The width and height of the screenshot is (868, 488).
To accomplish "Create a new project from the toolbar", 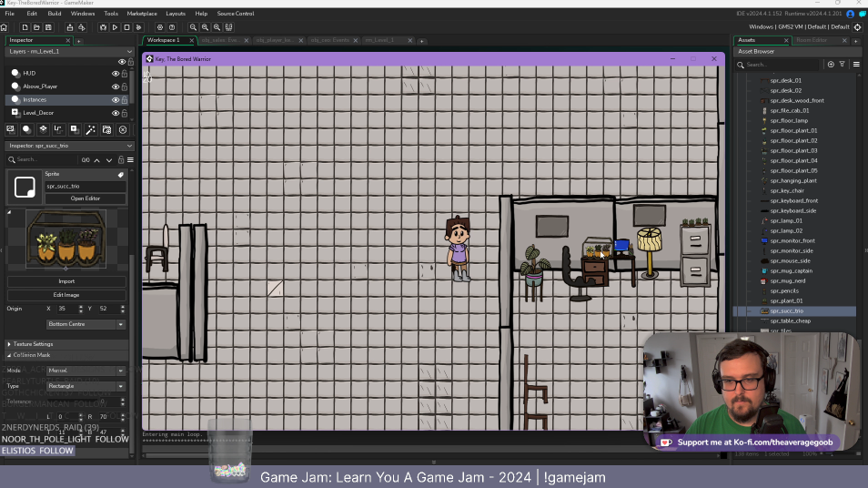I will [x=25, y=27].
